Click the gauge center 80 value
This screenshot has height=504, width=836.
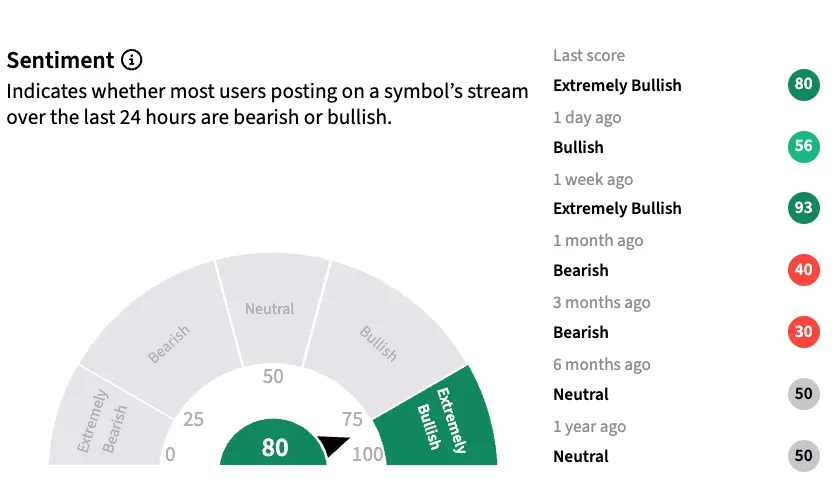point(274,448)
